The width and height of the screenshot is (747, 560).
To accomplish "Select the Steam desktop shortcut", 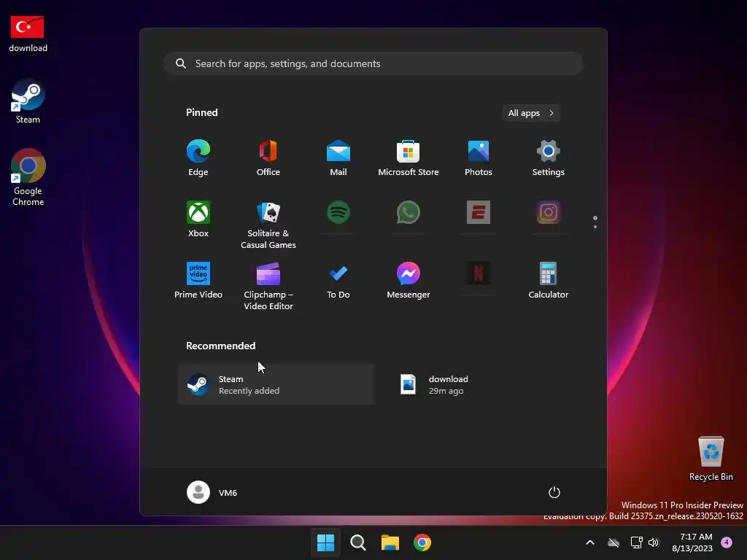I will tap(28, 101).
